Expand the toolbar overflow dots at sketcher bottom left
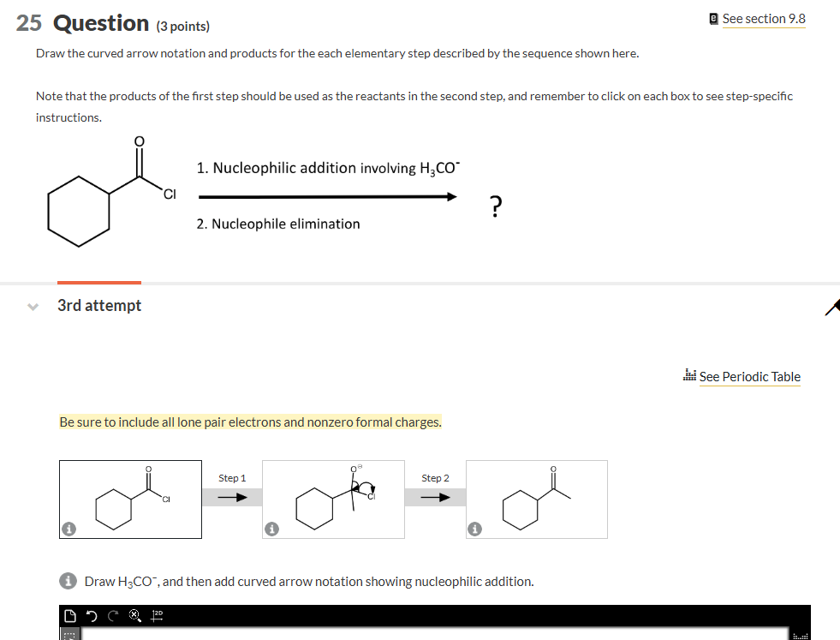 [70, 634]
